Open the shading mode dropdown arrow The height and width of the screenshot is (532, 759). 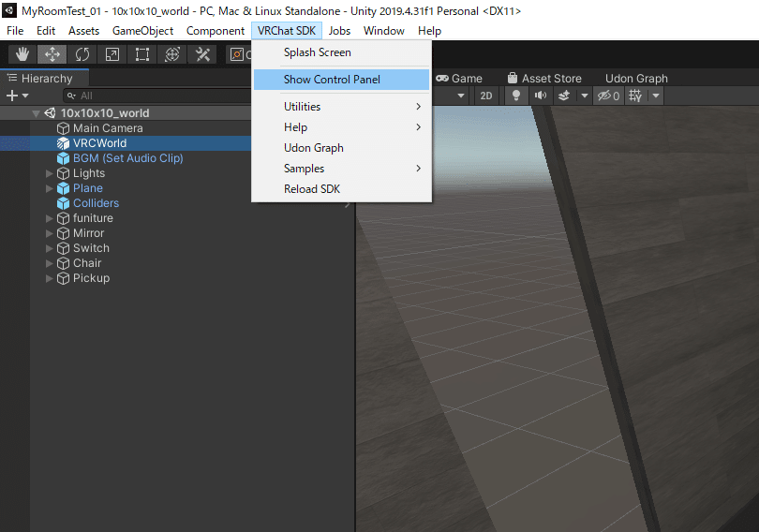[461, 96]
